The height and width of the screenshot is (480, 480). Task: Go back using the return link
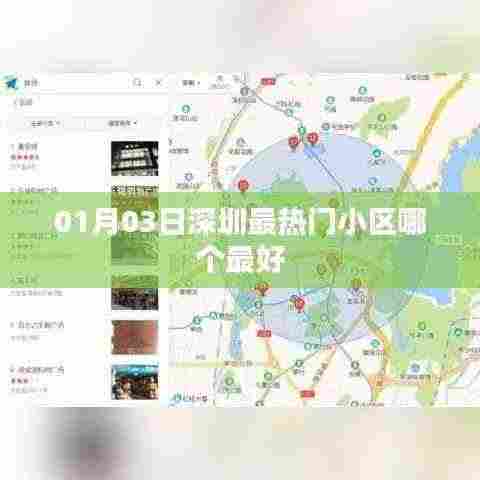pos(24,102)
